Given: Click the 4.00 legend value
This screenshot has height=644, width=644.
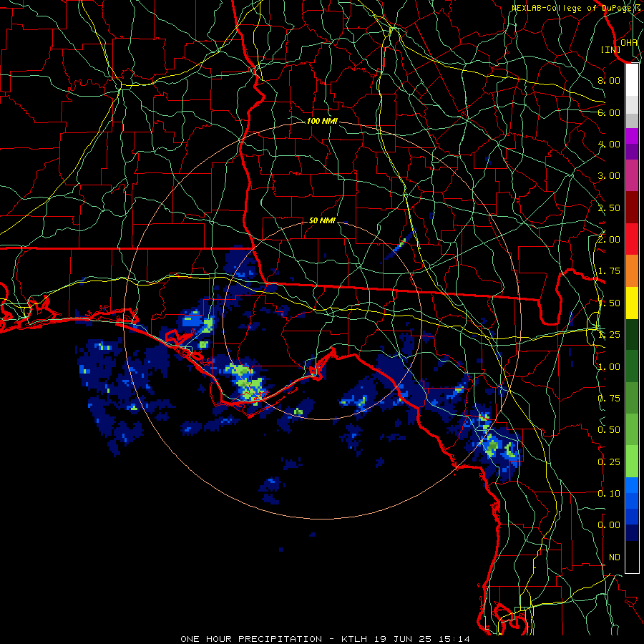Looking at the screenshot, I should point(609,144).
